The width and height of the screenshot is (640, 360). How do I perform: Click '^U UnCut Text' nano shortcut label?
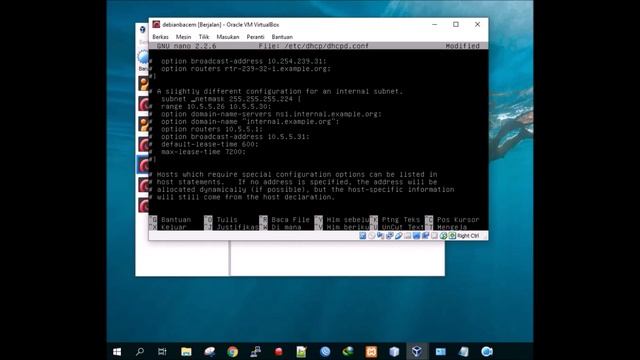(397, 227)
